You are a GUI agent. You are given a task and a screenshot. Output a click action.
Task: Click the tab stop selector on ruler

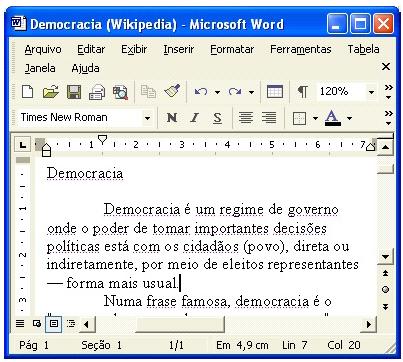[x=22, y=145]
